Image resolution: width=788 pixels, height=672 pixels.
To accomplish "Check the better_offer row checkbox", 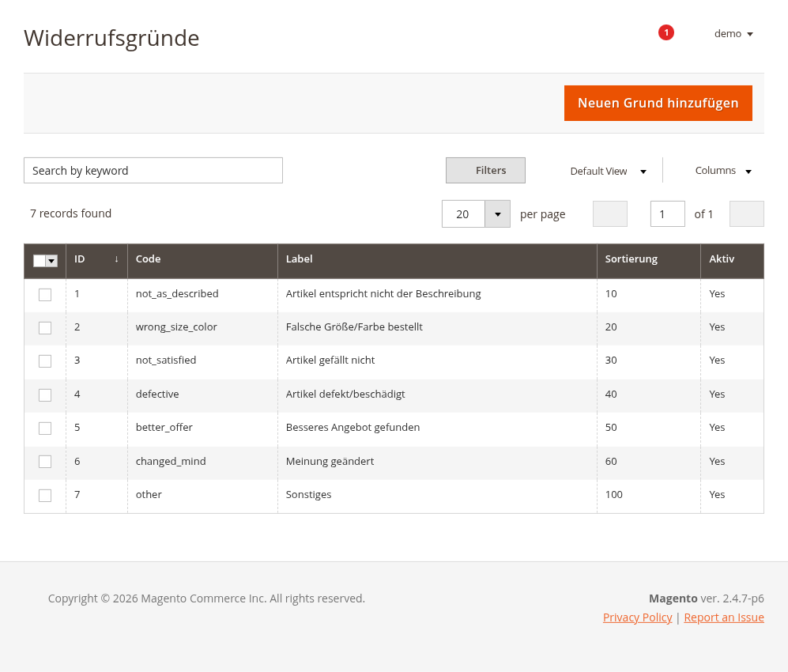I will pos(45,428).
